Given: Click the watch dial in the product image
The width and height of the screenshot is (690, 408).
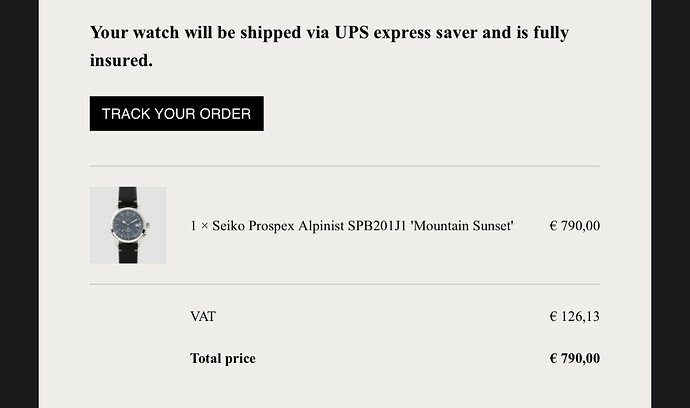Looking at the screenshot, I should 128,224.
